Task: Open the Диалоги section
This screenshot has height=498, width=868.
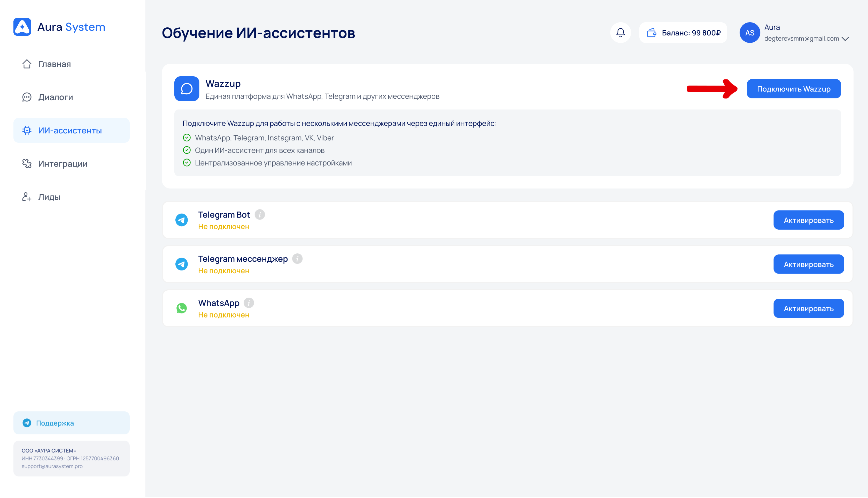Action: point(55,97)
